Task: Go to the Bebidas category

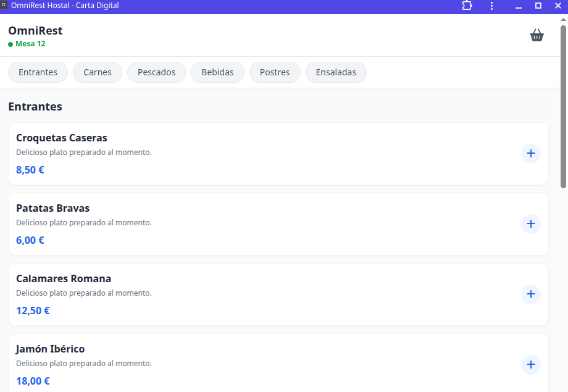Action: (217, 72)
